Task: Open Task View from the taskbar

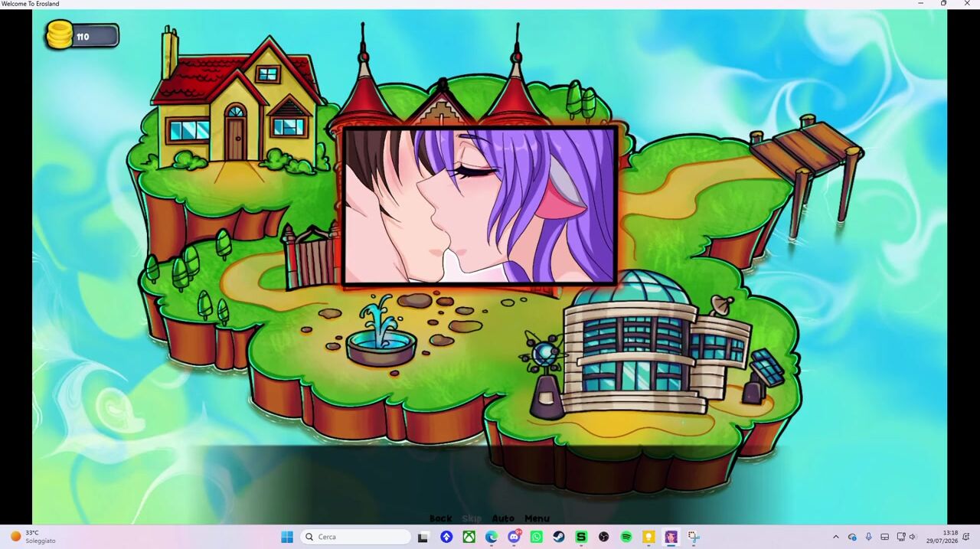Action: (x=423, y=537)
